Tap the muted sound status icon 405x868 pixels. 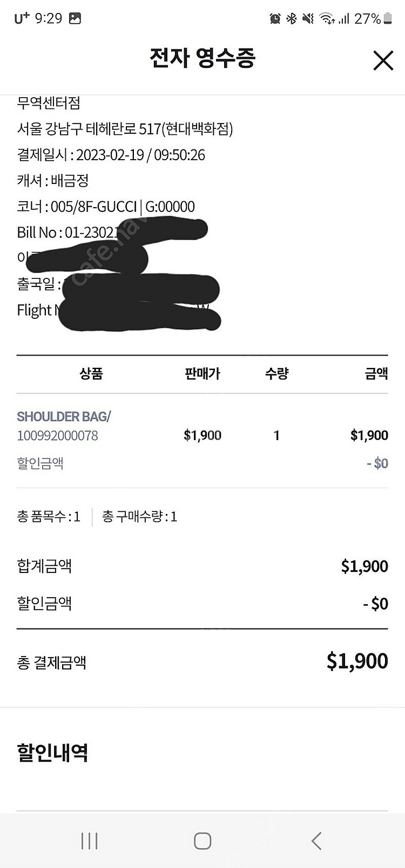point(308,19)
